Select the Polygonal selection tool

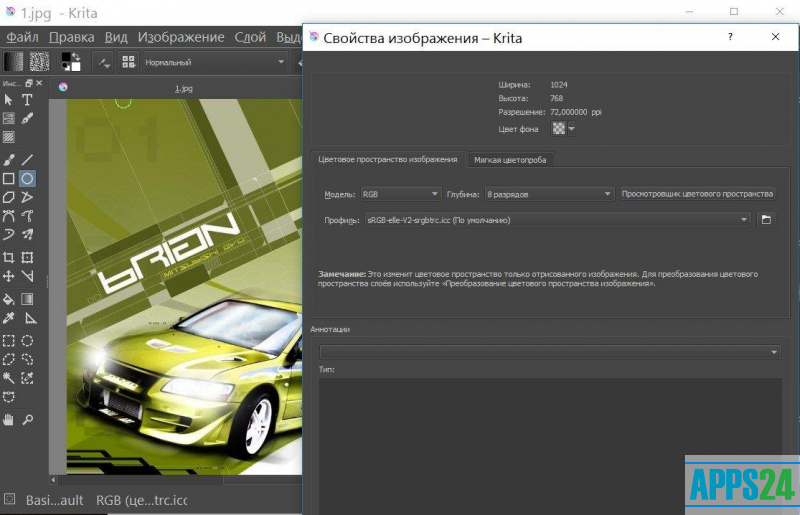tap(8, 359)
